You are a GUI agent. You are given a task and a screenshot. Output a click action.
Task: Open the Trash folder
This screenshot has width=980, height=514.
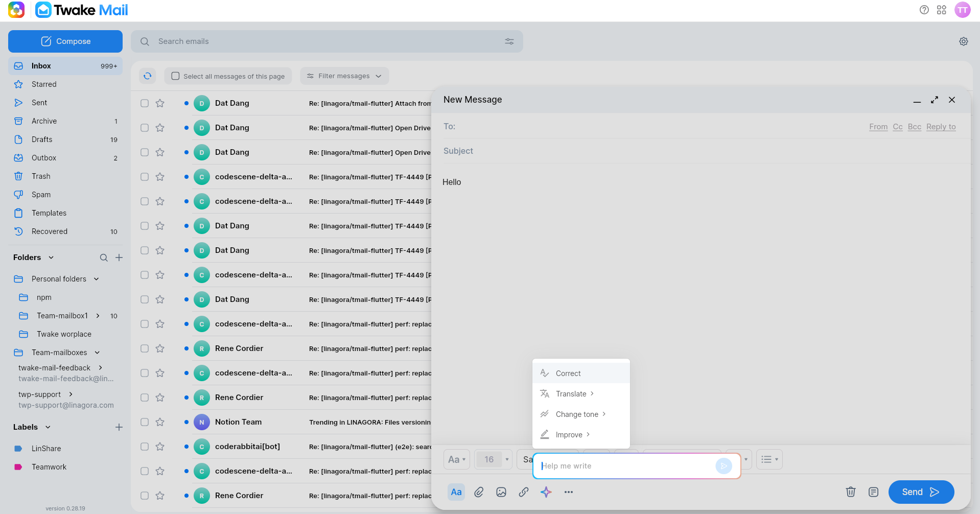click(x=65, y=176)
